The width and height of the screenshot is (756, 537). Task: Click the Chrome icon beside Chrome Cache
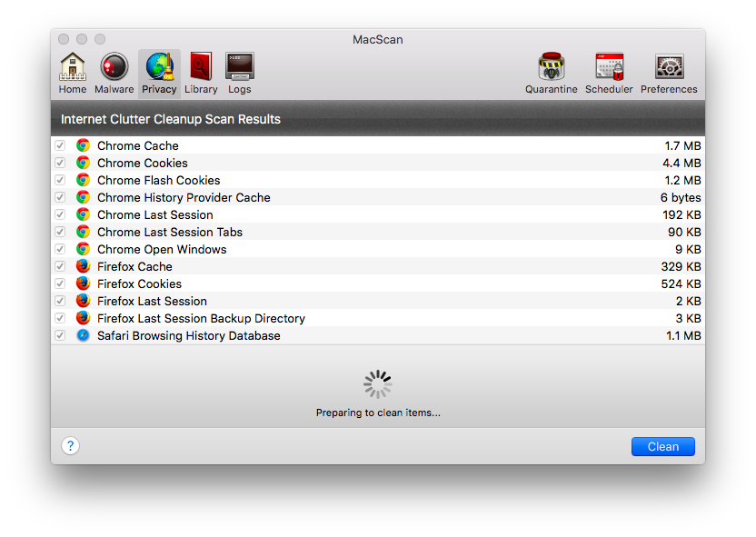[x=83, y=145]
